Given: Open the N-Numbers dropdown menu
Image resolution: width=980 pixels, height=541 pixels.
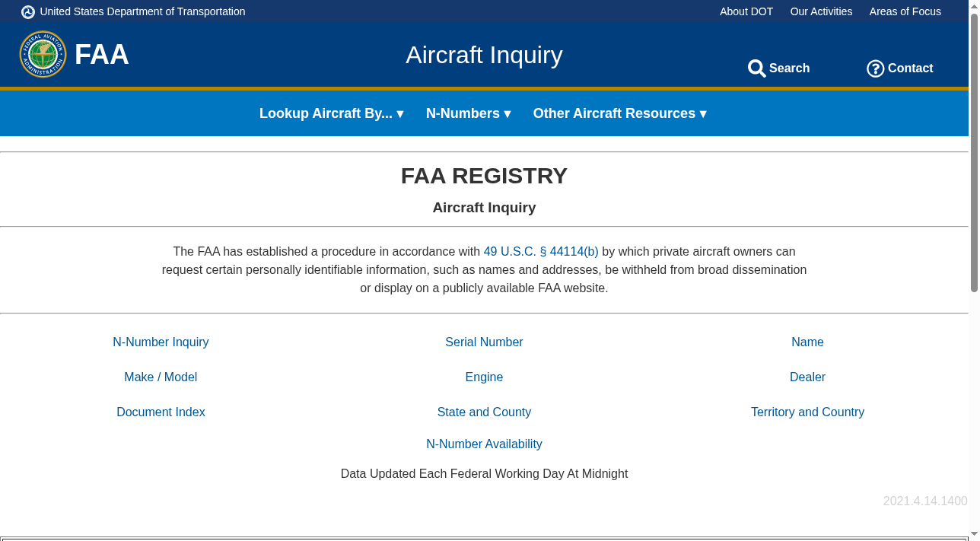Looking at the screenshot, I should pos(468,113).
